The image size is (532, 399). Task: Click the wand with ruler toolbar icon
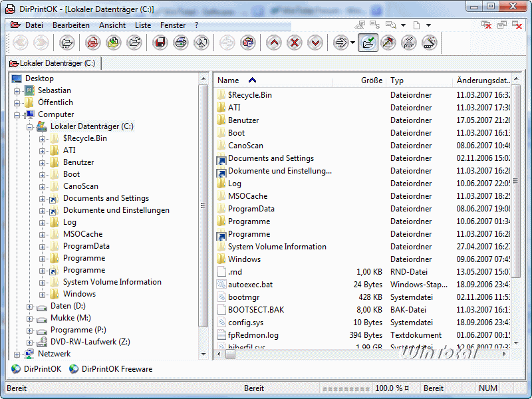click(430, 43)
